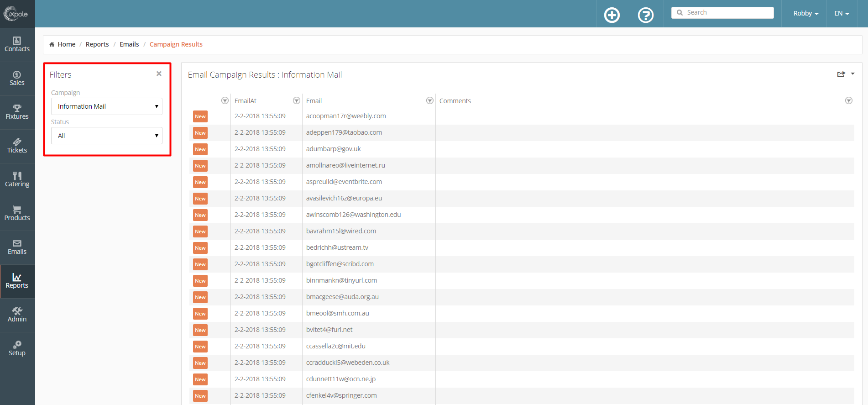The width and height of the screenshot is (868, 405).
Task: Open the Admin sidebar section
Action: pos(17,315)
